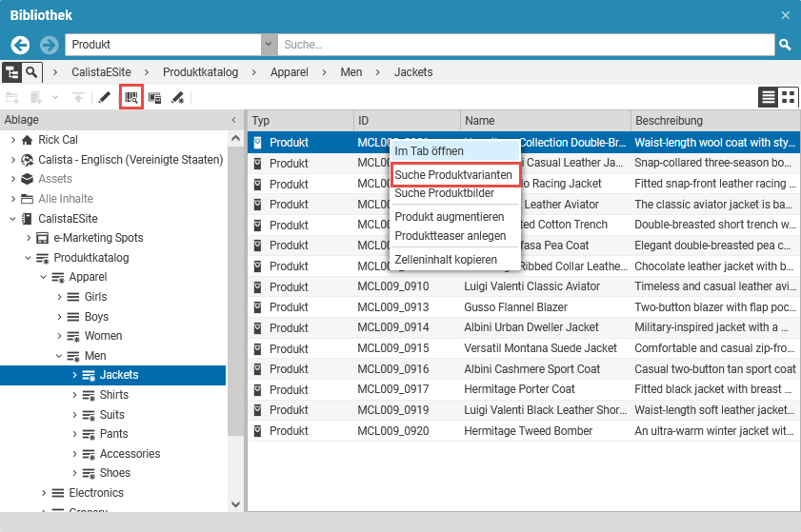
Task: Expand the Shirts category node
Action: (75, 395)
